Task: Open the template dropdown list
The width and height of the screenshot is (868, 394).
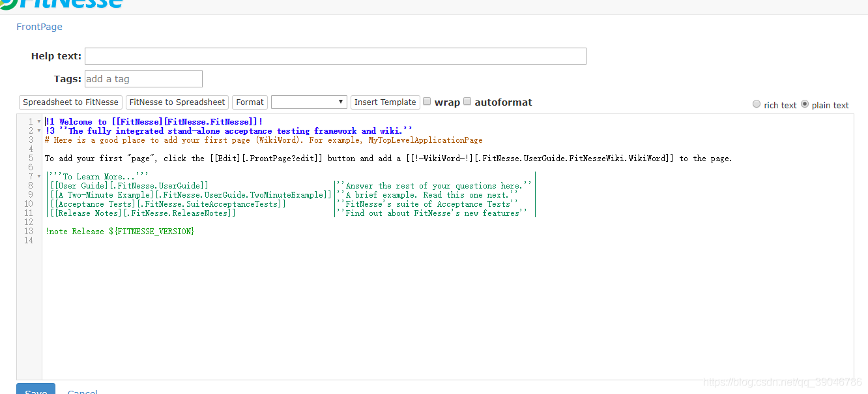Action: tap(309, 102)
